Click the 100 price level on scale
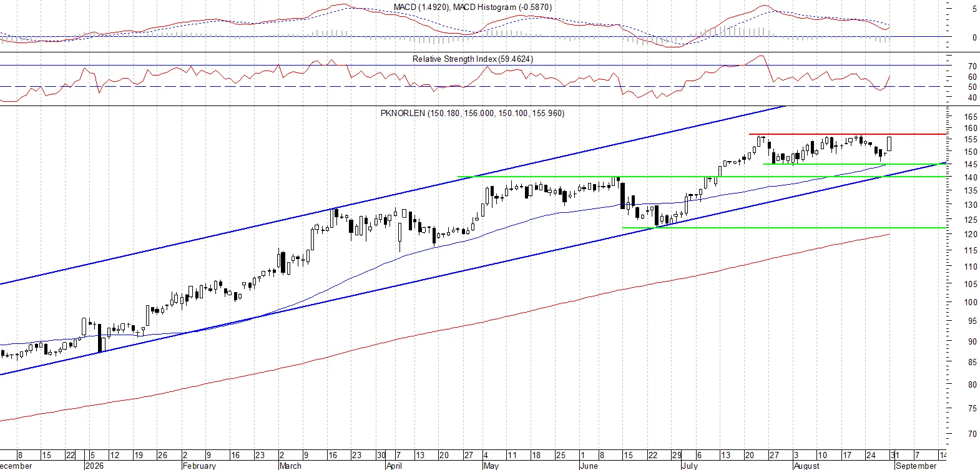Screen dimensions: 980x470 pyautogui.click(x=970, y=302)
